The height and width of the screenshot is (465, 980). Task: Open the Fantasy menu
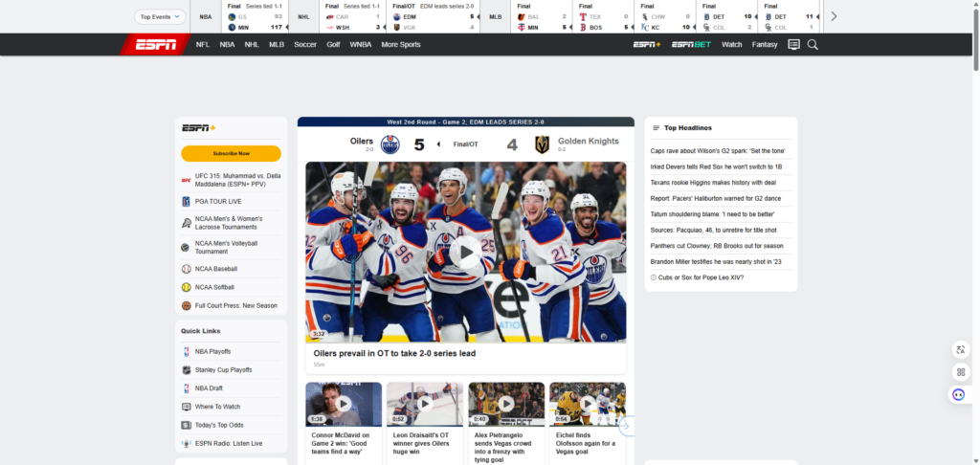tap(765, 44)
